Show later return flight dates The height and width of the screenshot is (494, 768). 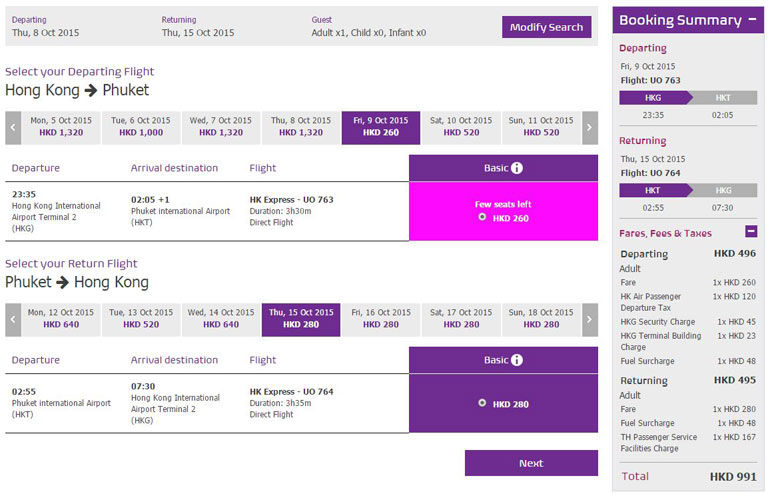pyautogui.click(x=590, y=319)
